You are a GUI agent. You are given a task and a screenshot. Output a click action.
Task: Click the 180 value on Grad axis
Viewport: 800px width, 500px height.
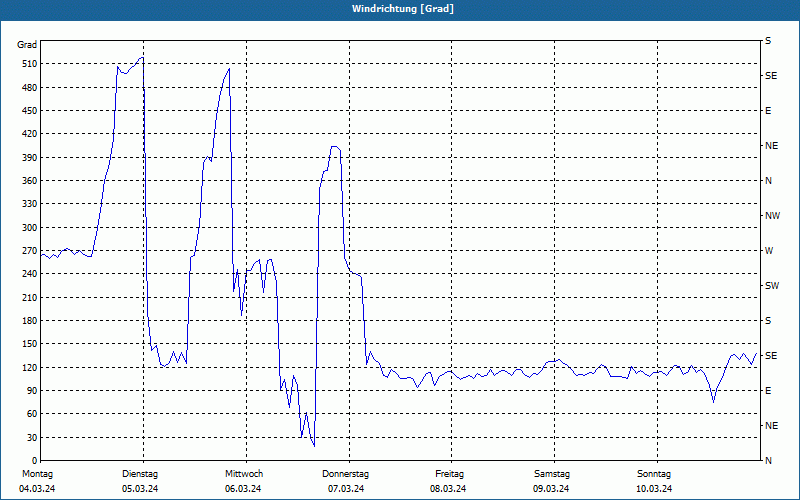click(30, 321)
